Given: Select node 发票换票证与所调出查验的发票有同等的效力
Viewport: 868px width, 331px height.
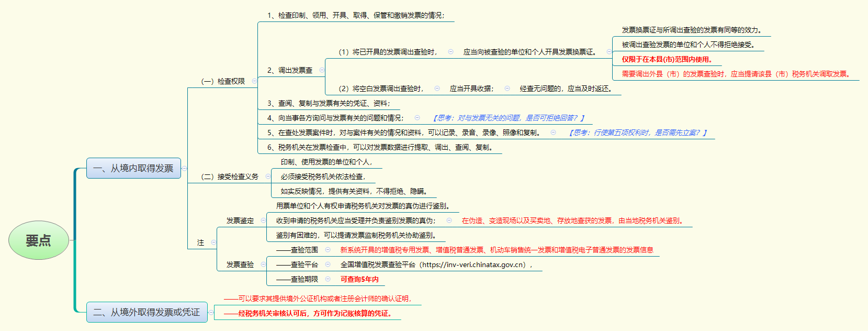Looking at the screenshot, I should pos(693,30).
